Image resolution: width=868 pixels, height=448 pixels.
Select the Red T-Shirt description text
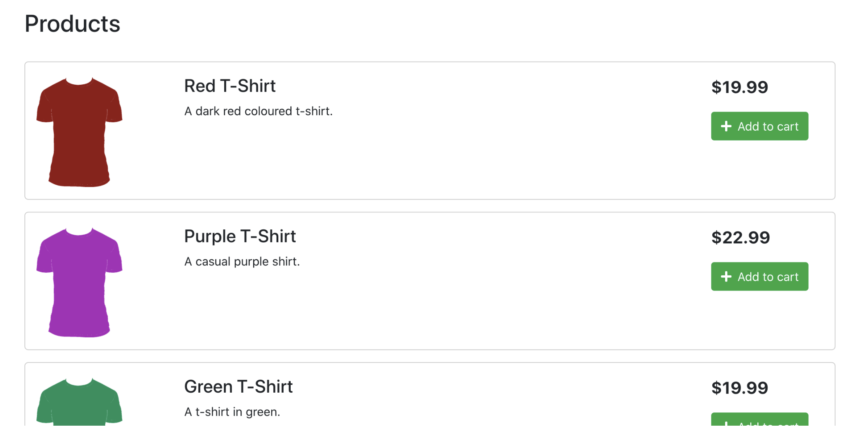(259, 110)
